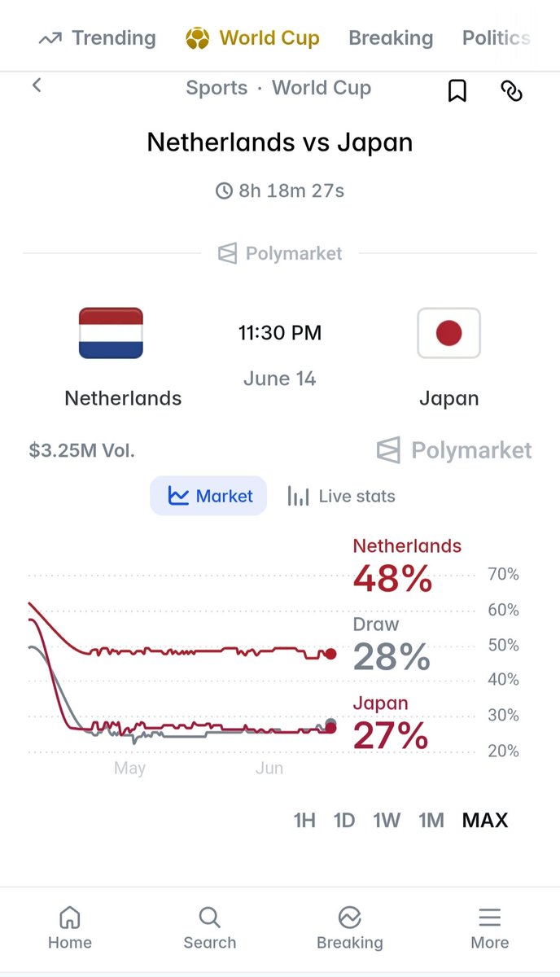This screenshot has width=560, height=977.
Task: Select the 1D chart range
Action: [x=344, y=820]
